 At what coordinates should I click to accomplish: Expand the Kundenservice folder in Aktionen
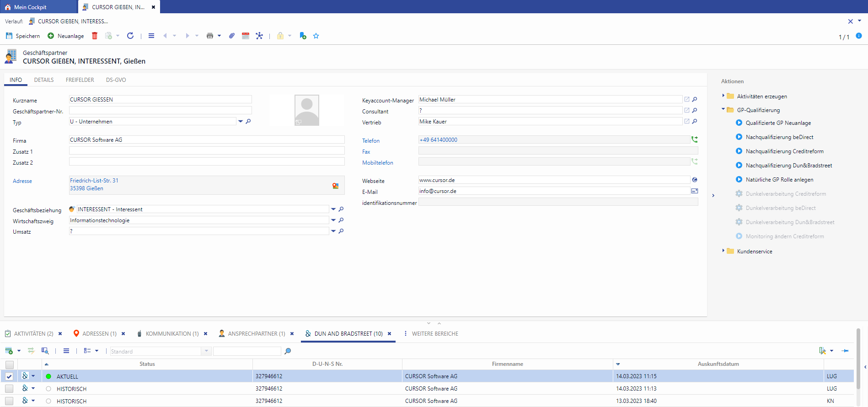point(723,251)
